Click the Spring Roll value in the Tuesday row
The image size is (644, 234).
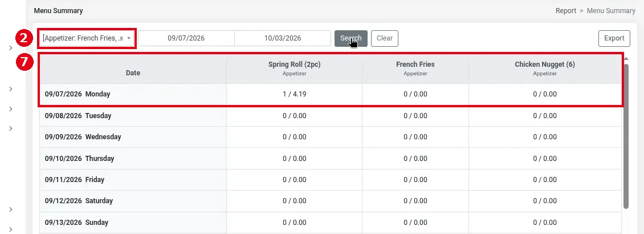pyautogui.click(x=295, y=115)
